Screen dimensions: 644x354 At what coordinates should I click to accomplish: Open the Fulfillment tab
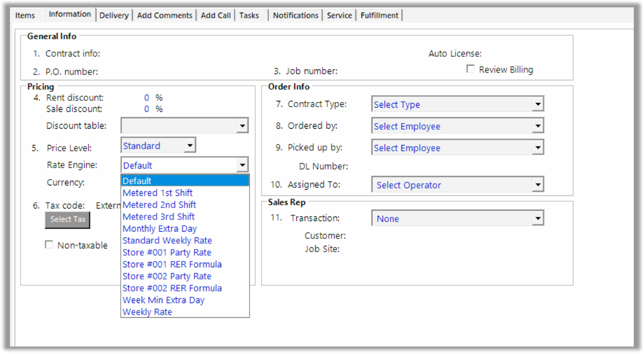[379, 15]
